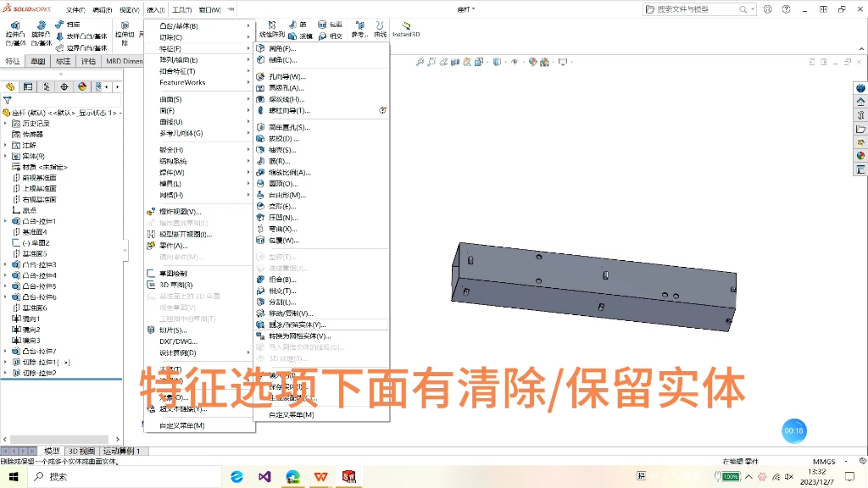
Task: Choose the 删除/保留实体(Y) command
Action: (292, 324)
